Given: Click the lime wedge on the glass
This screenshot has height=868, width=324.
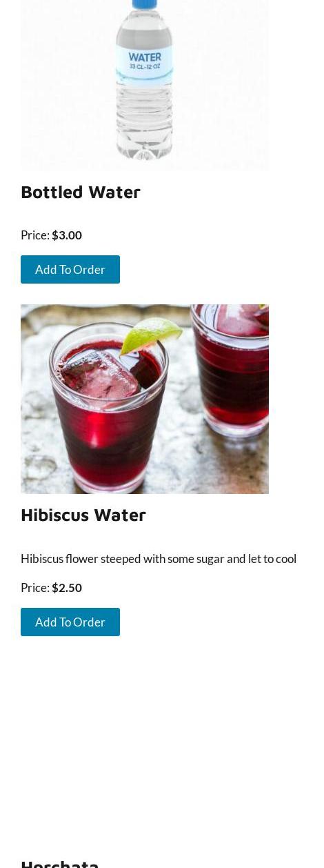Looking at the screenshot, I should [152, 333].
